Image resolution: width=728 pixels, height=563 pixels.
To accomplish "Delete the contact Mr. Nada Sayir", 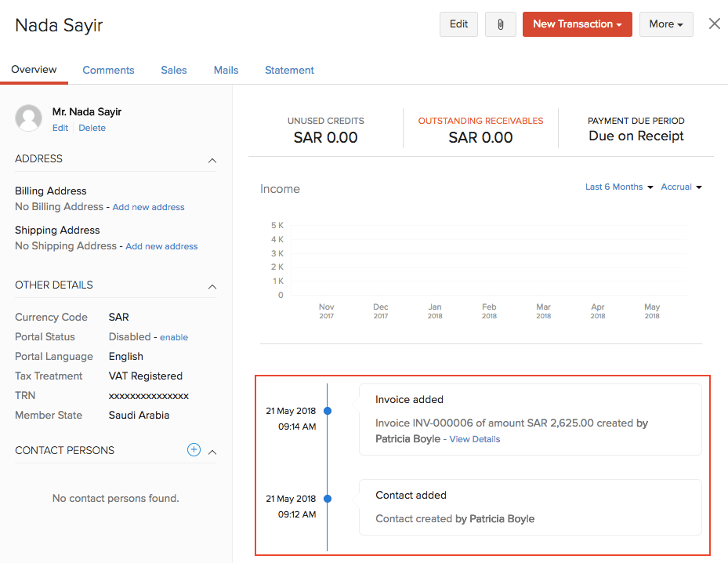I will [x=92, y=128].
